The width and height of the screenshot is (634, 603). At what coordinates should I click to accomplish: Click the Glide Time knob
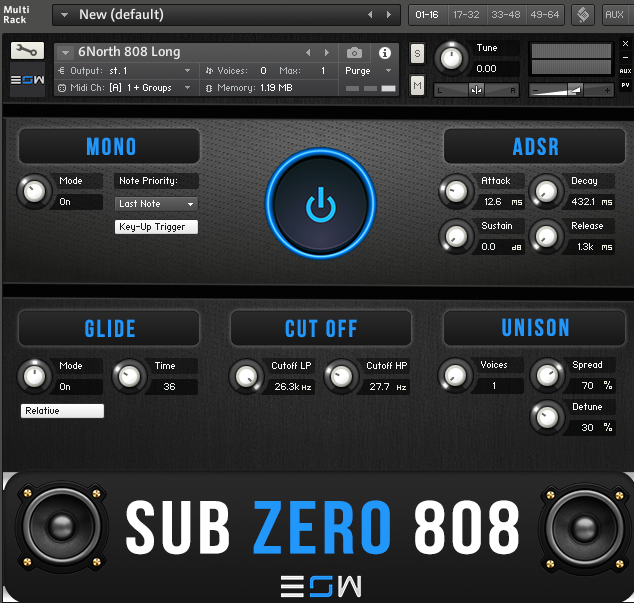coord(129,377)
